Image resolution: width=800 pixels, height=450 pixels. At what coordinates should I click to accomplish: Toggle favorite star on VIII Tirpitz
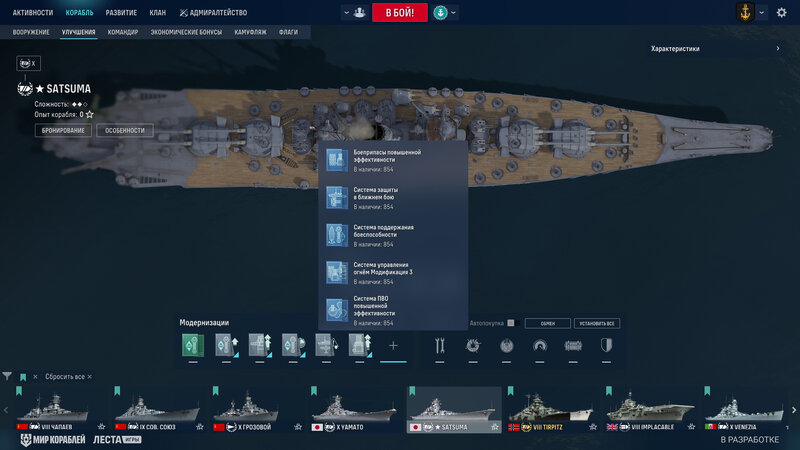tap(593, 427)
